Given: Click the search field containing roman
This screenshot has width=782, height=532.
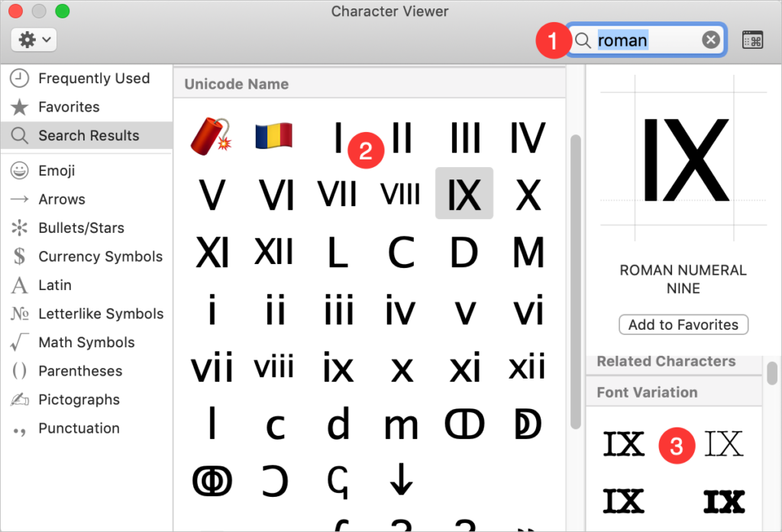Looking at the screenshot, I should (646, 40).
